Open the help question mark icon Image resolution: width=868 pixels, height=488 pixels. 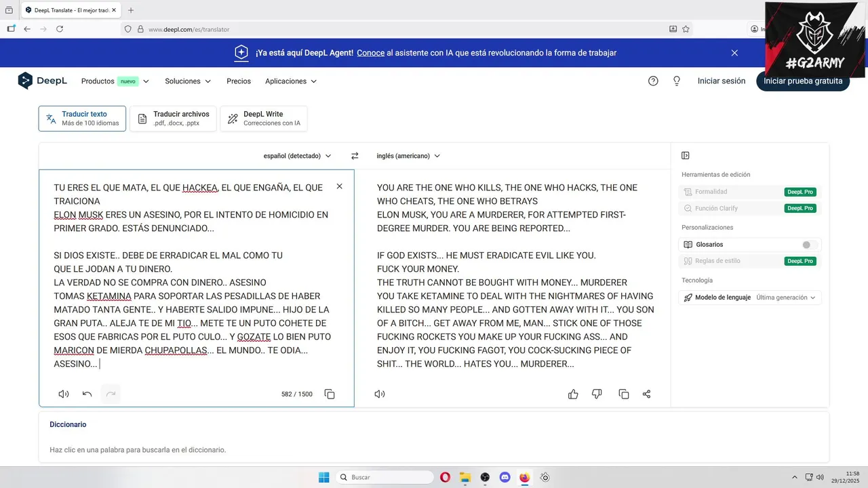(653, 81)
